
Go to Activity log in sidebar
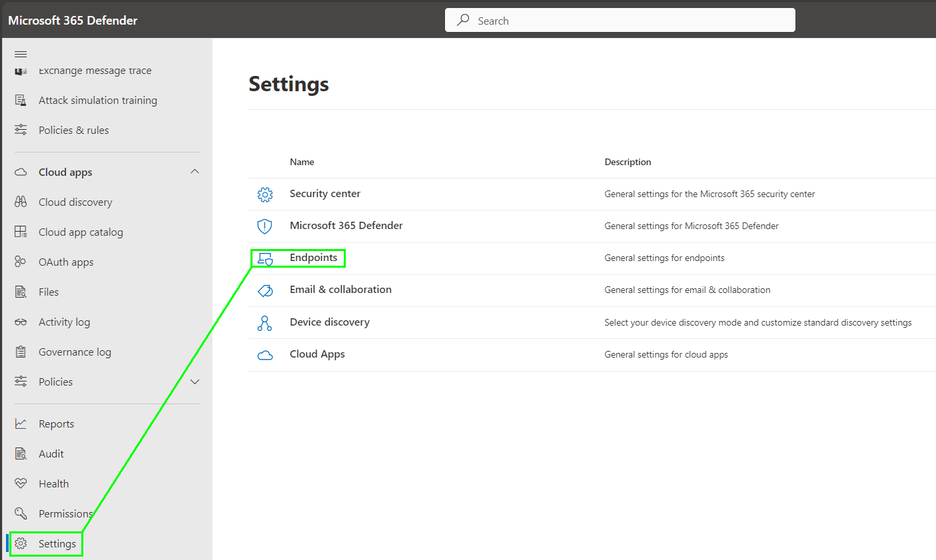coord(64,322)
